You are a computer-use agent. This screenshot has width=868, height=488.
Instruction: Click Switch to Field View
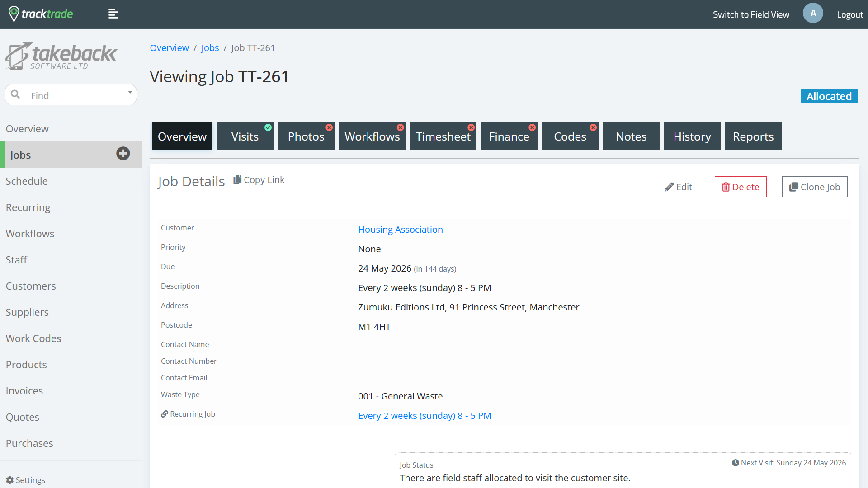click(750, 14)
